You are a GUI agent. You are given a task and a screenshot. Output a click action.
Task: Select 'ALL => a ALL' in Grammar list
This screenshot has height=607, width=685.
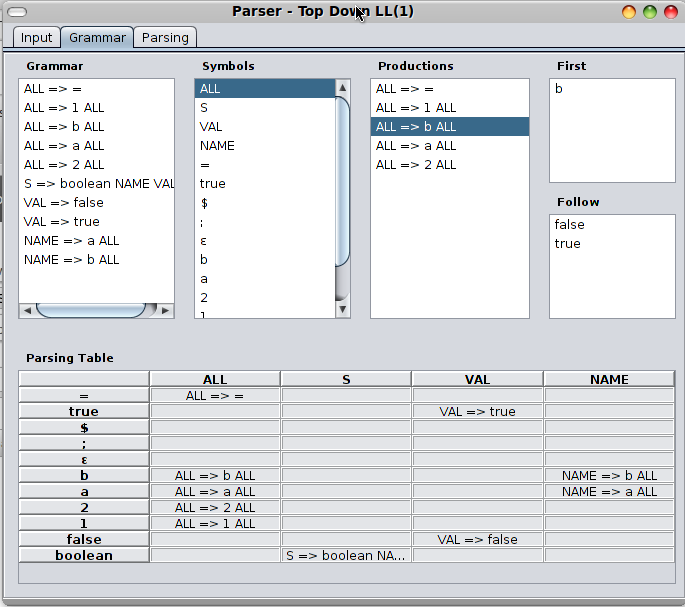point(96,146)
